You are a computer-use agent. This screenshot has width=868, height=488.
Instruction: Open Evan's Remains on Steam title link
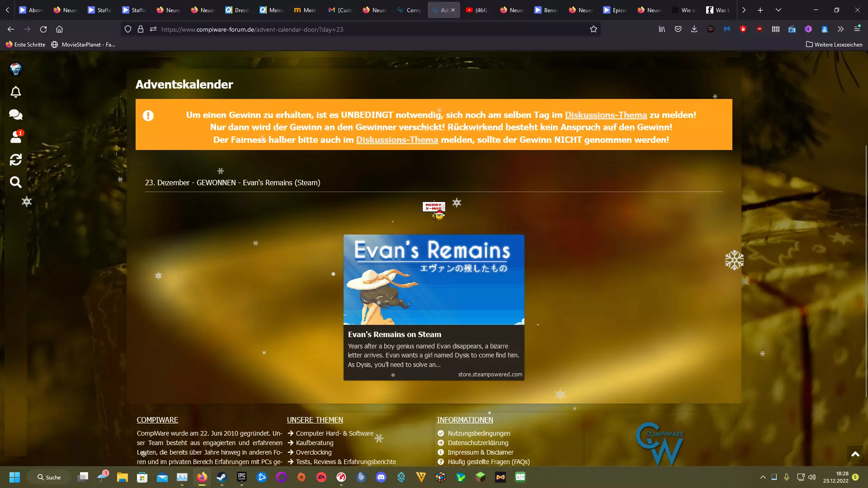click(394, 334)
